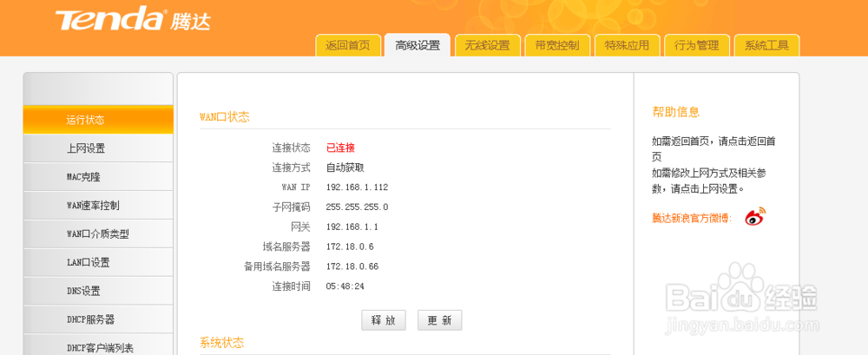Select 运行状态 in the sidebar
The width and height of the screenshot is (868, 355).
coord(98,120)
